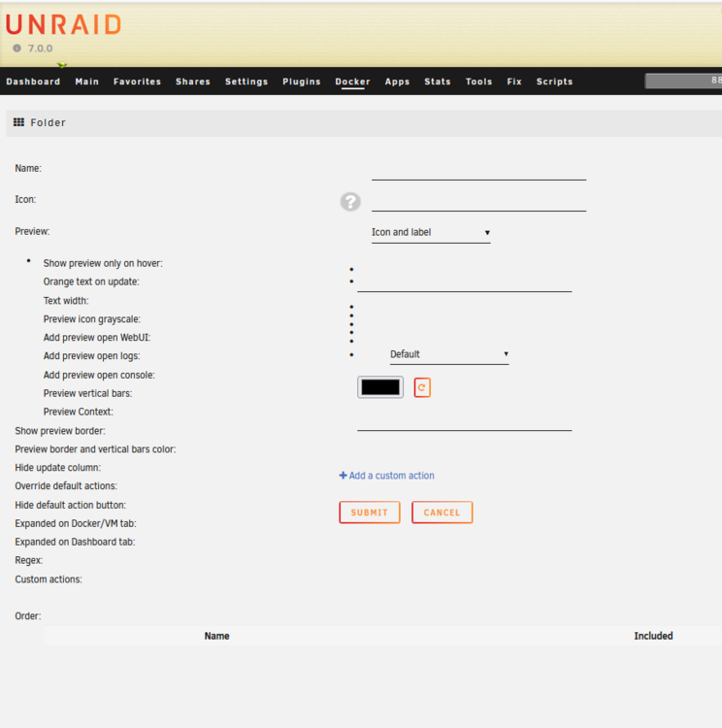This screenshot has width=722, height=728.
Task: Click the 'Hide update column:' label
Action: pyautogui.click(x=57, y=468)
